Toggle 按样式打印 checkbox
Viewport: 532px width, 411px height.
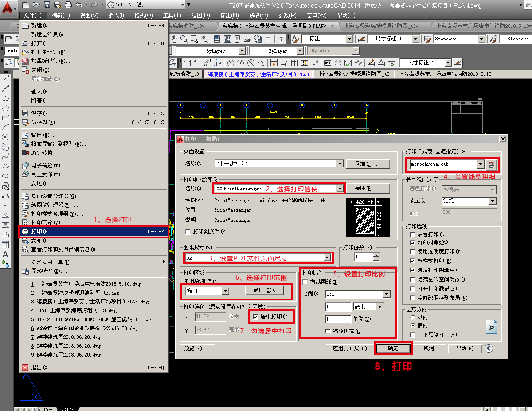[413, 261]
